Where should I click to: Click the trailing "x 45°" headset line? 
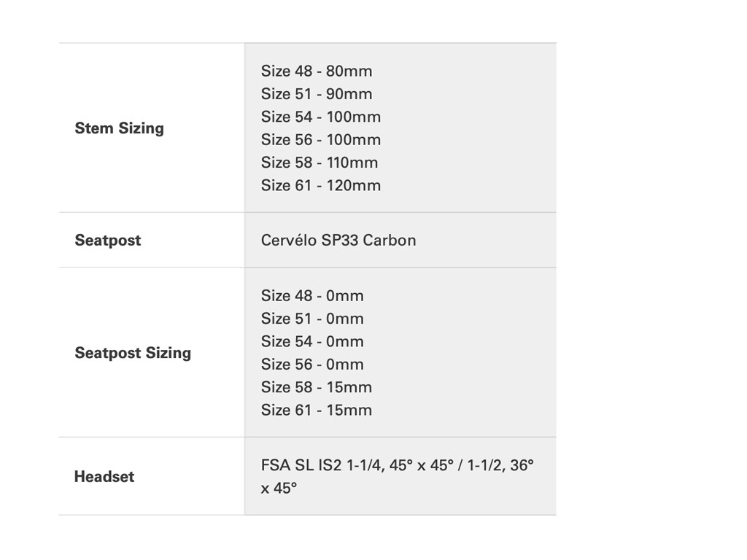tap(279, 488)
